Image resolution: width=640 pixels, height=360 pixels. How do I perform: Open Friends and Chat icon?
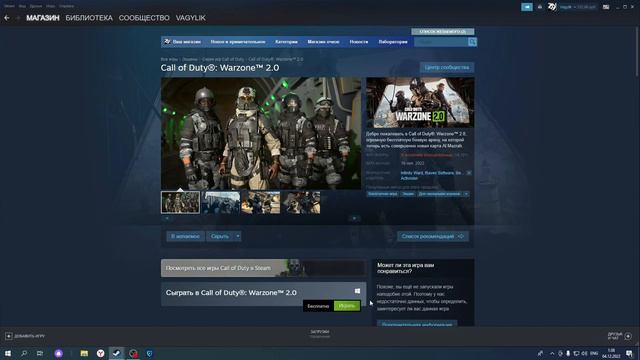pos(628,336)
